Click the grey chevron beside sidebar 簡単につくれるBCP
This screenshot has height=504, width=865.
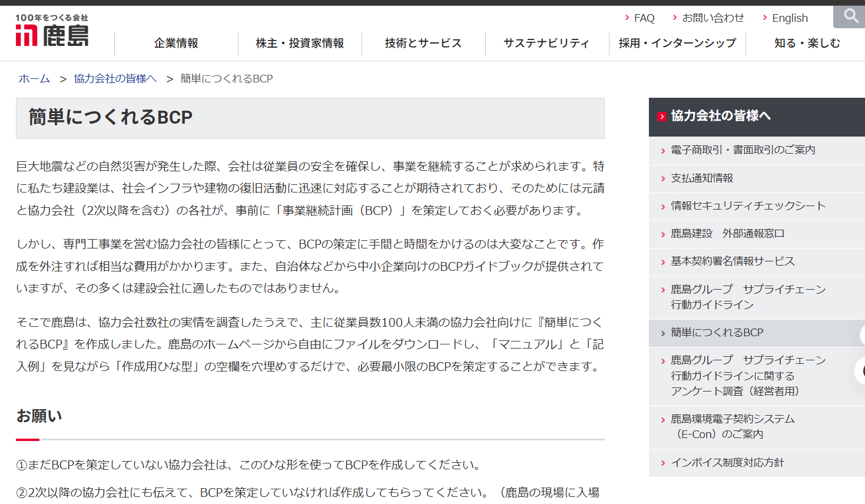pos(663,333)
